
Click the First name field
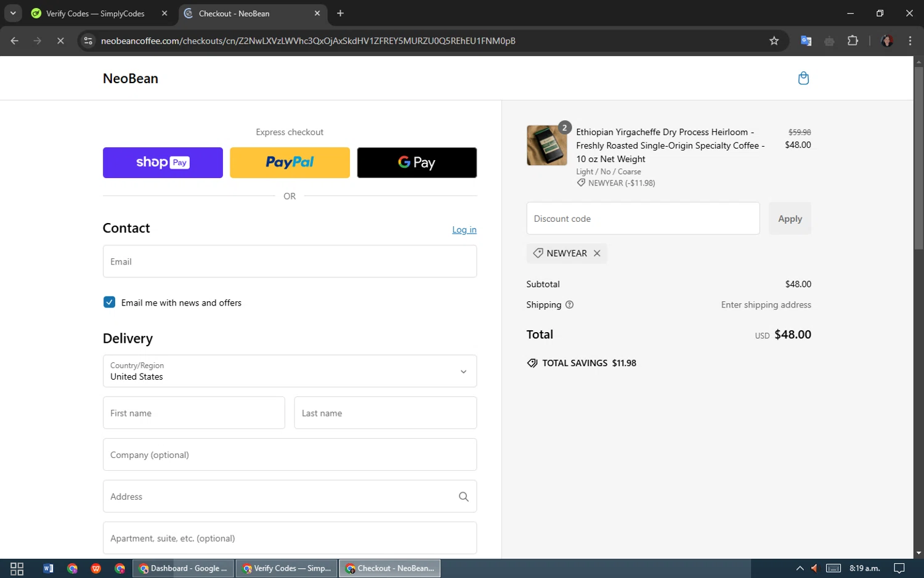[194, 413]
